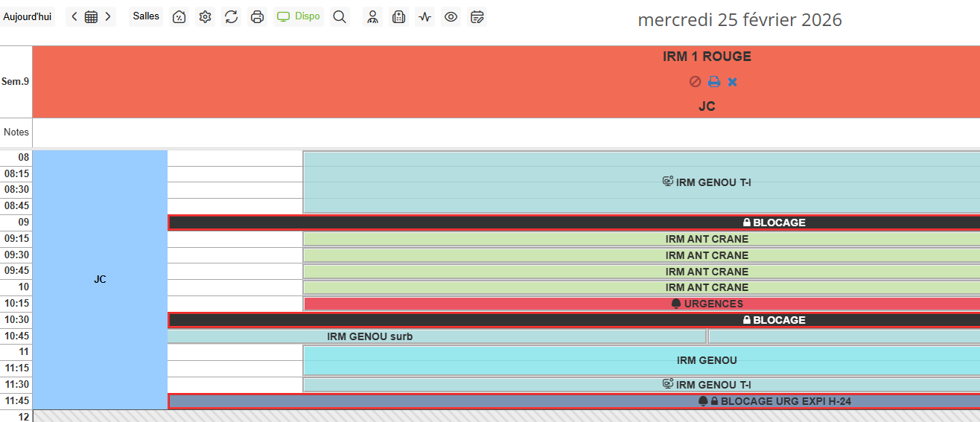Open settings via the gear icon
Screen dimensions: 980x422
coord(206,16)
